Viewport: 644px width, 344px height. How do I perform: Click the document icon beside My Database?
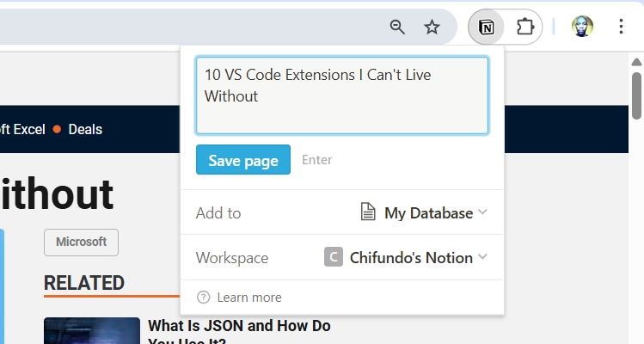pos(368,212)
